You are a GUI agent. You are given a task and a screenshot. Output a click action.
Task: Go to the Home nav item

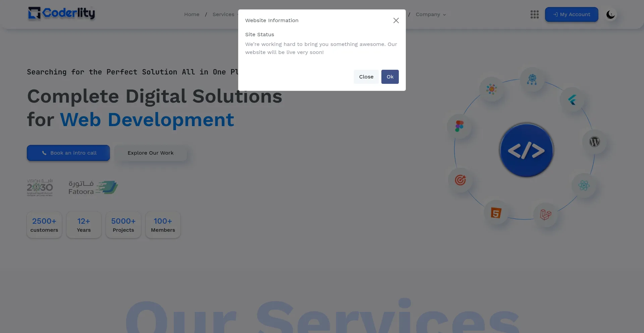[x=192, y=14]
